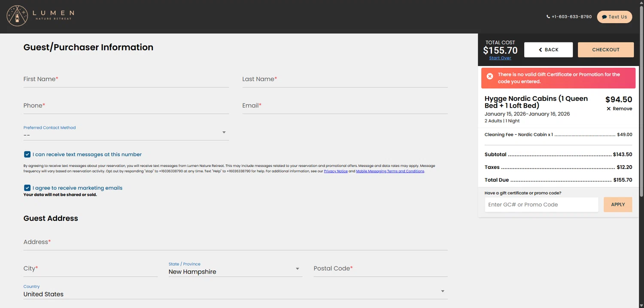The height and width of the screenshot is (308, 644).
Task: Uncheck 'I agree to receive marketing emails'
Action: (27, 188)
